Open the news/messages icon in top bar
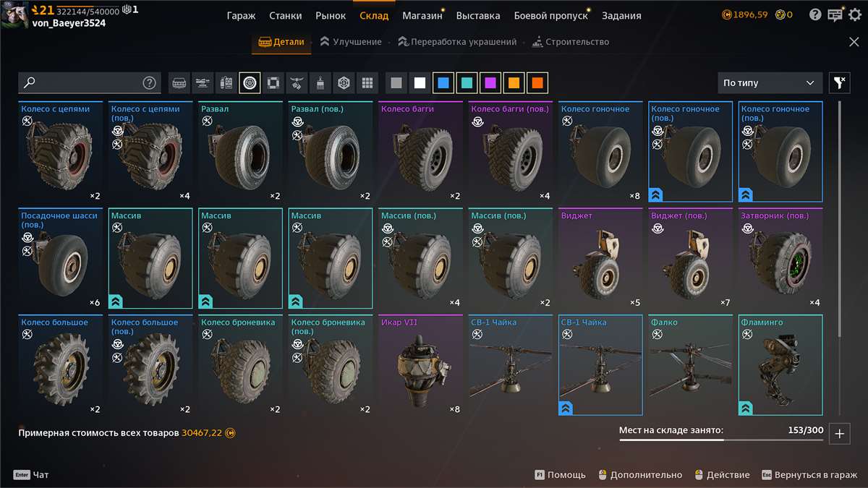 (x=835, y=14)
